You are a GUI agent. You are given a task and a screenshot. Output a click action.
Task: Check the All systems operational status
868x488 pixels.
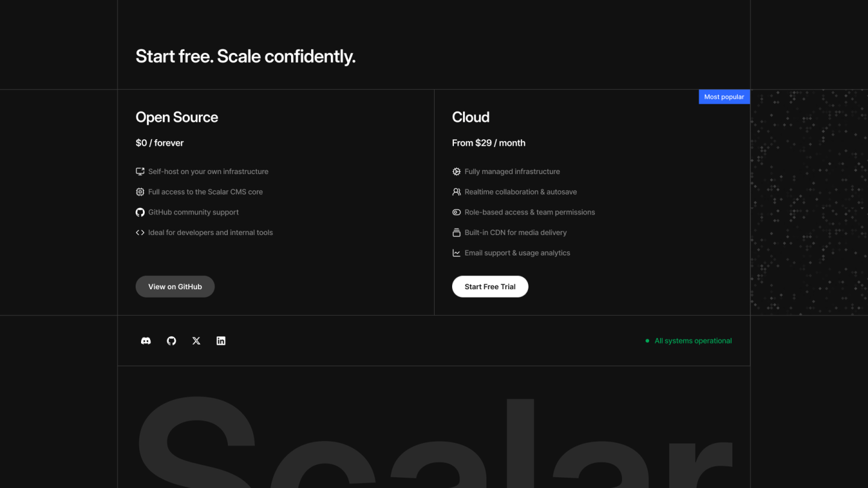tap(693, 341)
